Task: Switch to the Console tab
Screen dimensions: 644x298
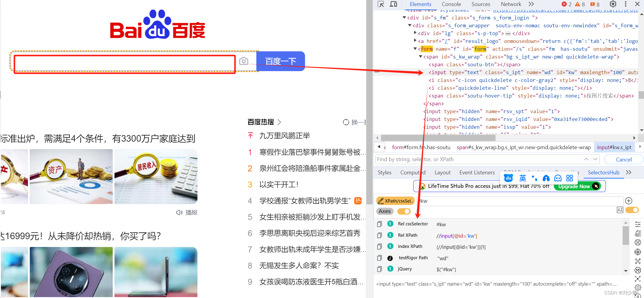Action: [451, 4]
